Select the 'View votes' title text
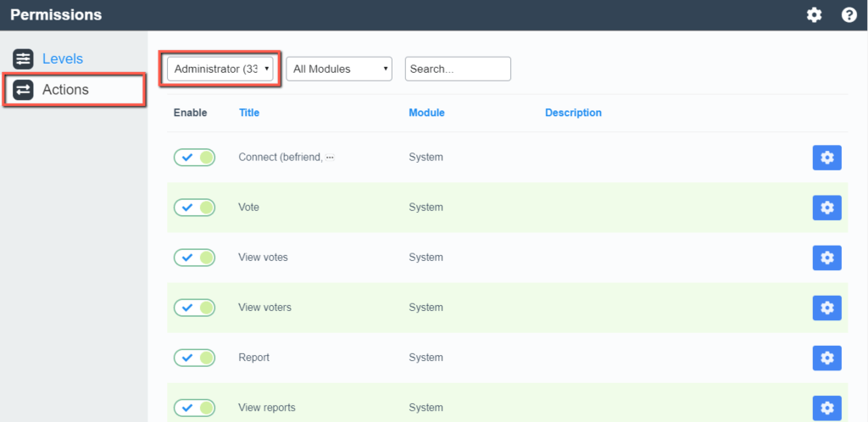Image resolution: width=868 pixels, height=422 pixels. click(263, 258)
